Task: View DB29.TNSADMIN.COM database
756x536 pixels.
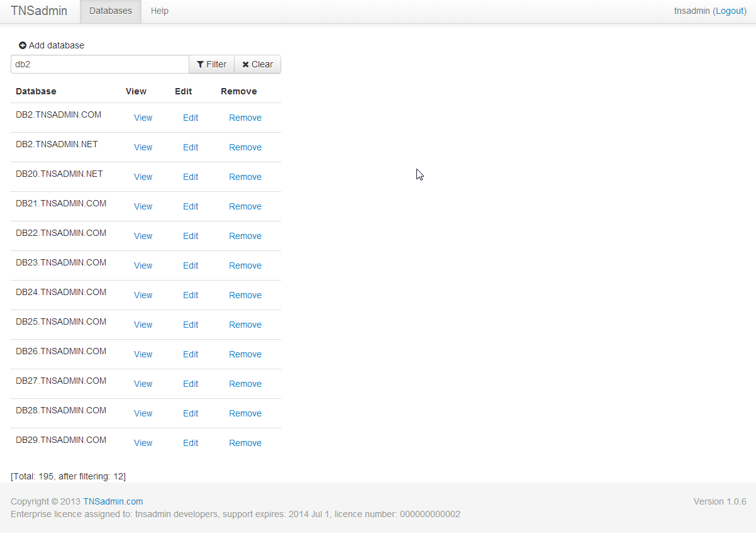Action: coord(143,443)
